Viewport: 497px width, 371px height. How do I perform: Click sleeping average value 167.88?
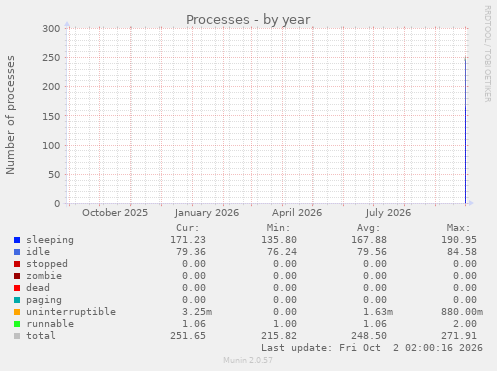pyautogui.click(x=369, y=240)
